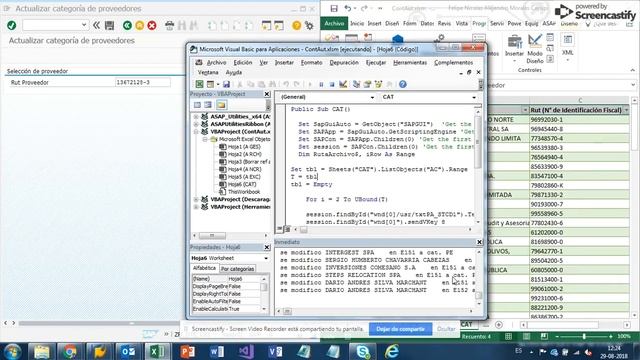Click the Reset (stop) icon in VBA toolbar
This screenshot has height=360, width=640.
[332, 84]
